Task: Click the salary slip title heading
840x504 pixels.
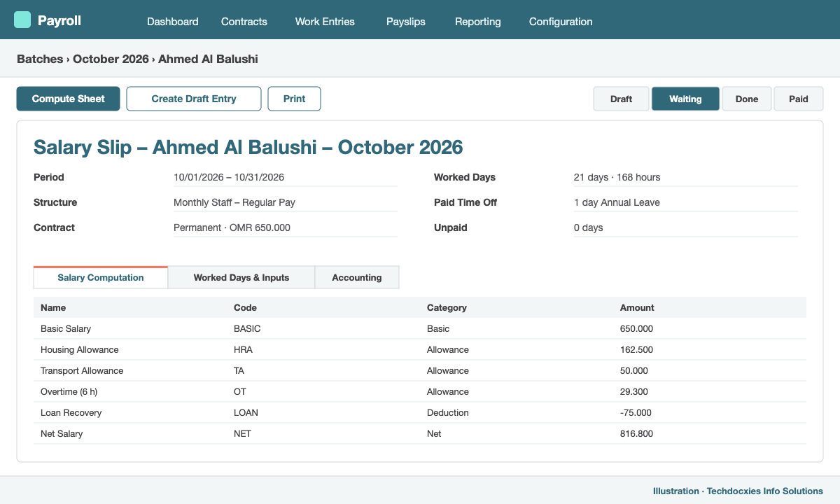Action: (x=248, y=147)
